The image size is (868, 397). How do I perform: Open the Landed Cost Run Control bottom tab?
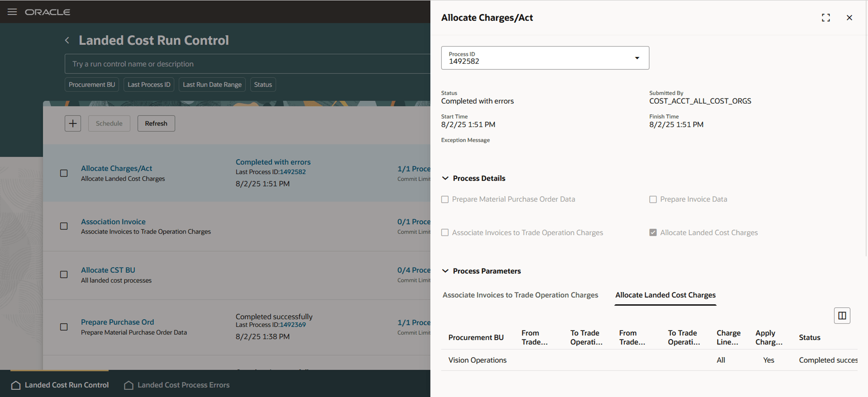tap(59, 385)
